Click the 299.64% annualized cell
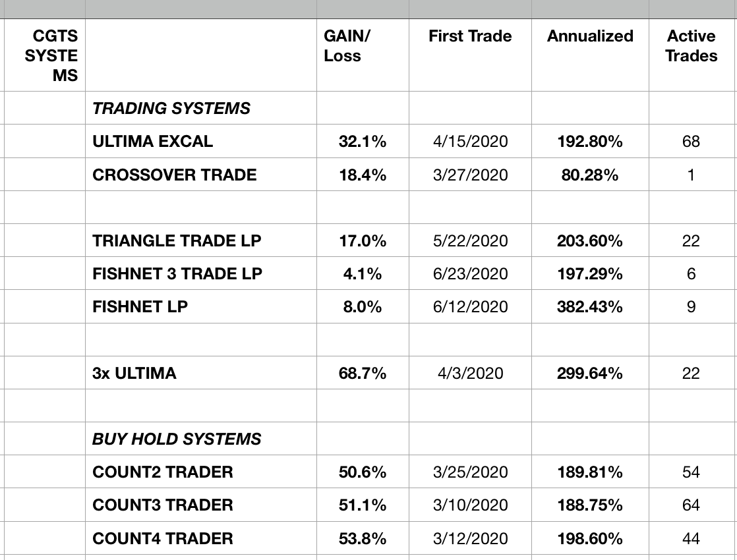This screenshot has height=560, width=737. point(591,373)
